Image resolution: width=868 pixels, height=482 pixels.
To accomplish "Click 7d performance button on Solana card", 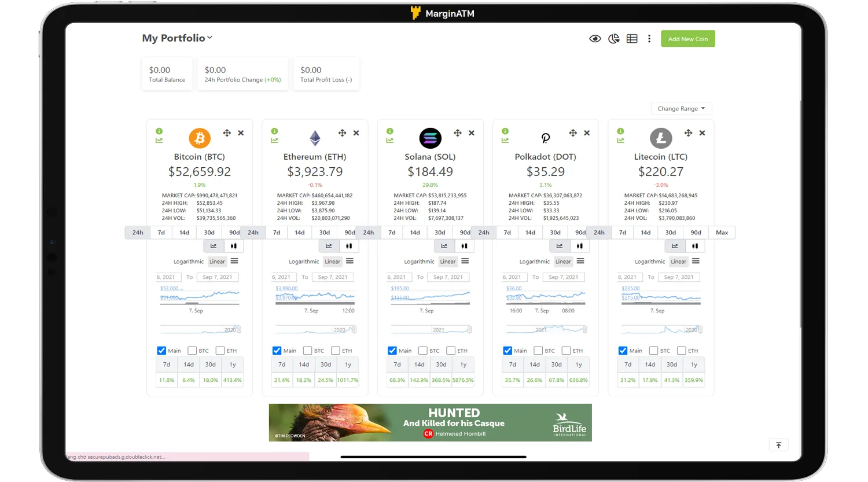I will pyautogui.click(x=397, y=365).
